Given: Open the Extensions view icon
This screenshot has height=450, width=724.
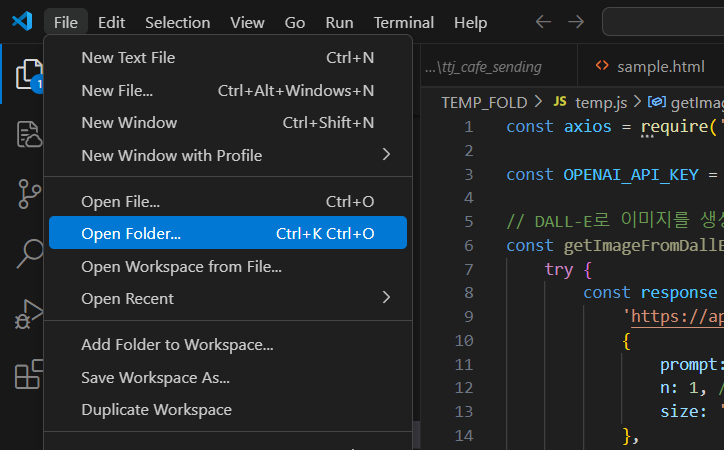Looking at the screenshot, I should (x=24, y=374).
